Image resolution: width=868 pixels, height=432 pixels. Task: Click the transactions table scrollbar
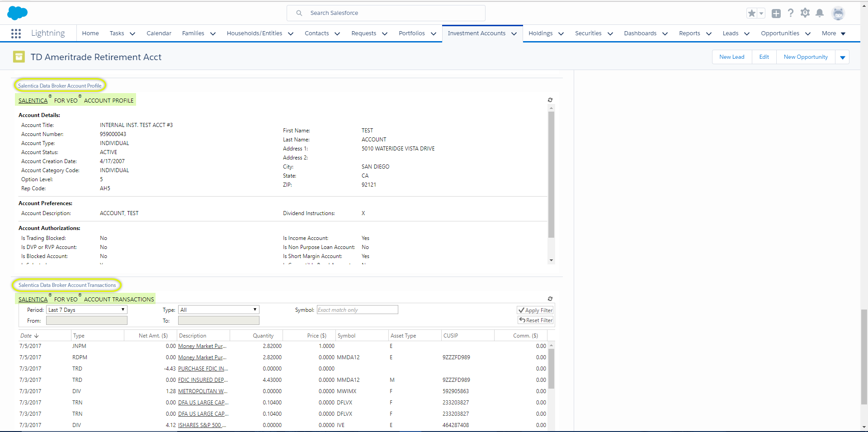click(x=551, y=368)
